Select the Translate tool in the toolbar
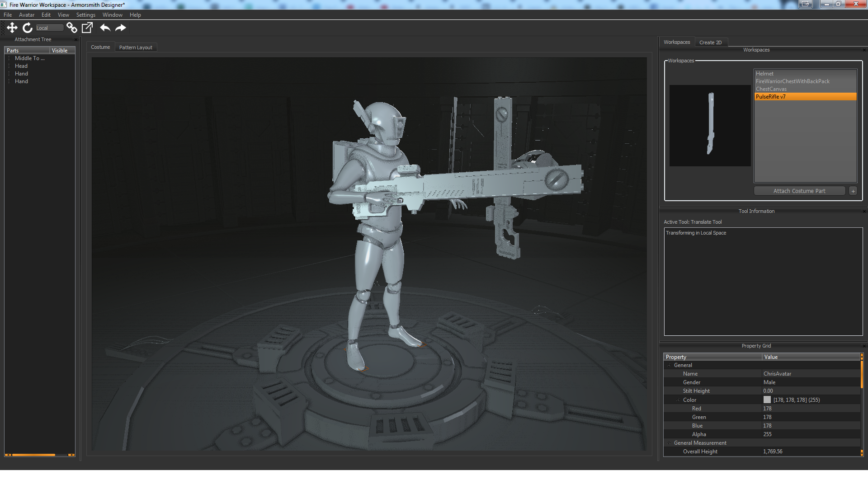 point(12,28)
